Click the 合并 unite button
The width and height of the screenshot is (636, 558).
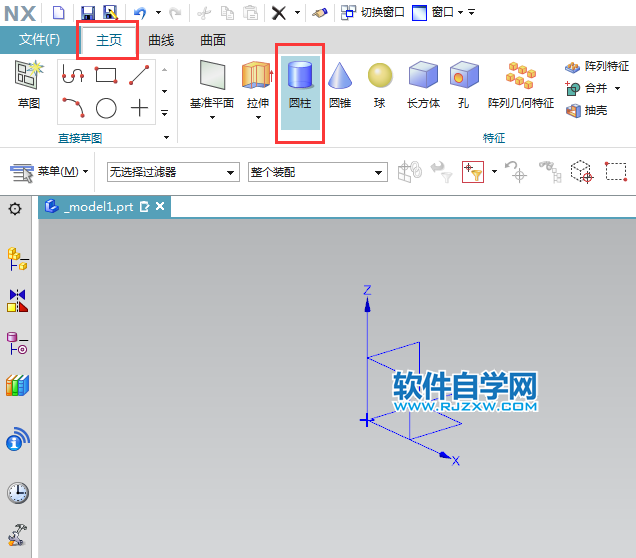(x=587, y=88)
